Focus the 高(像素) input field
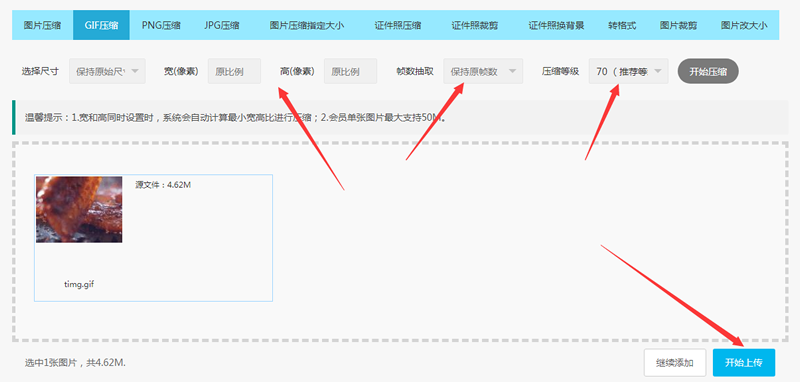Image resolution: width=800 pixels, height=382 pixels. coord(351,71)
